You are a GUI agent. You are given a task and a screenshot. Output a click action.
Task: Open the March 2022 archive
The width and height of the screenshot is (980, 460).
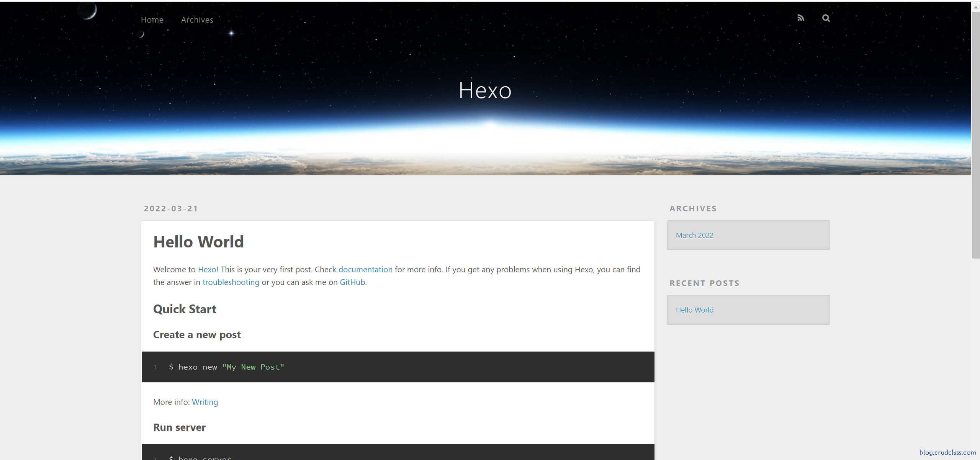pyautogui.click(x=695, y=235)
